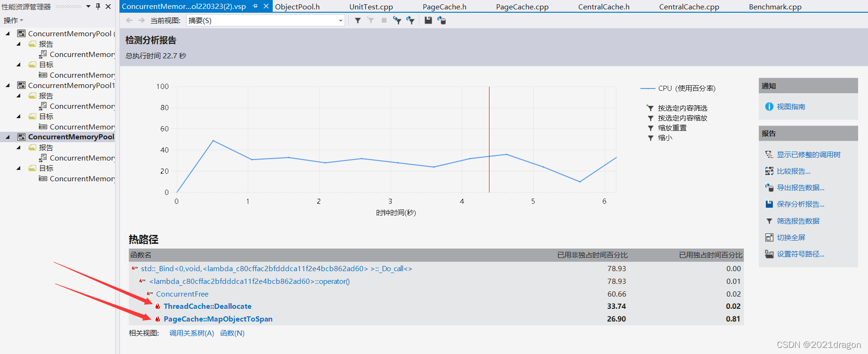868x354 pixels.
Task: Click the compare reports icon
Action: click(x=769, y=171)
